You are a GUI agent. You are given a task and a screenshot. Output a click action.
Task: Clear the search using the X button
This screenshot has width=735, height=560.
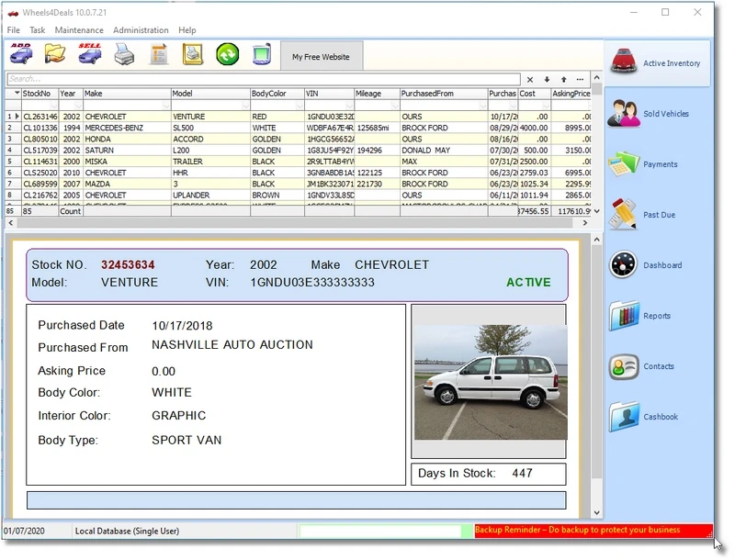pyautogui.click(x=530, y=79)
